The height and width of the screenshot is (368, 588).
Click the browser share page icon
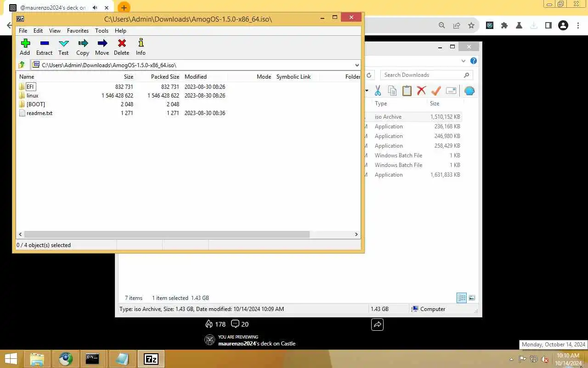point(457,26)
